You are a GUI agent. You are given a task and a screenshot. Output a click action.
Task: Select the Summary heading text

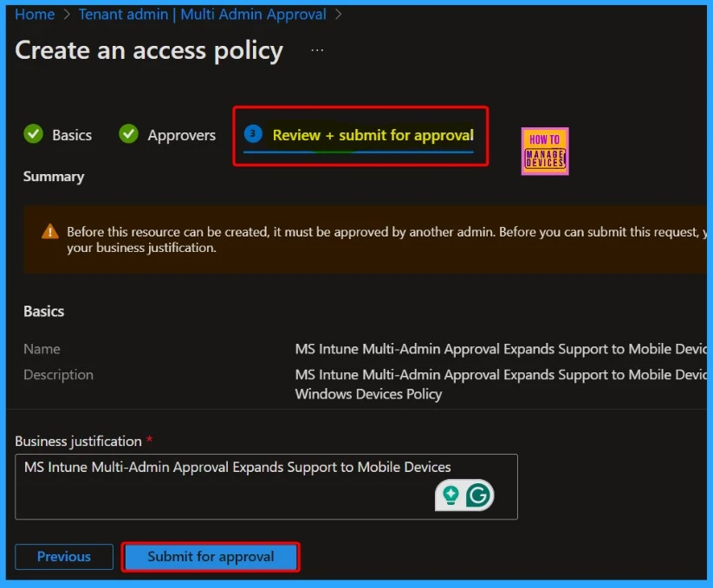coord(54,177)
